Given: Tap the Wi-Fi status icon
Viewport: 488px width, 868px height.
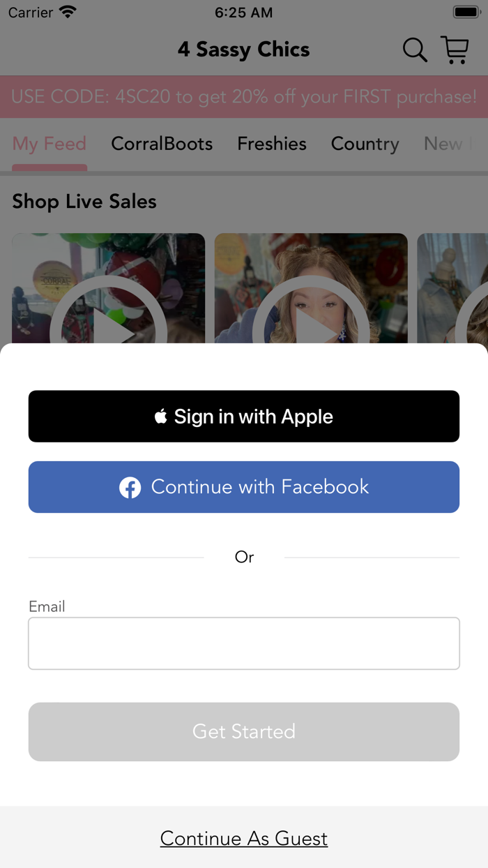Looking at the screenshot, I should (x=68, y=13).
